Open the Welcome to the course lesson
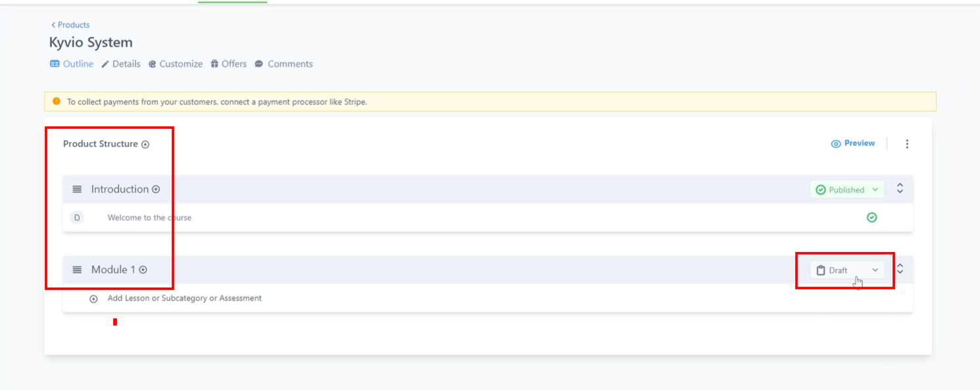 pos(149,218)
